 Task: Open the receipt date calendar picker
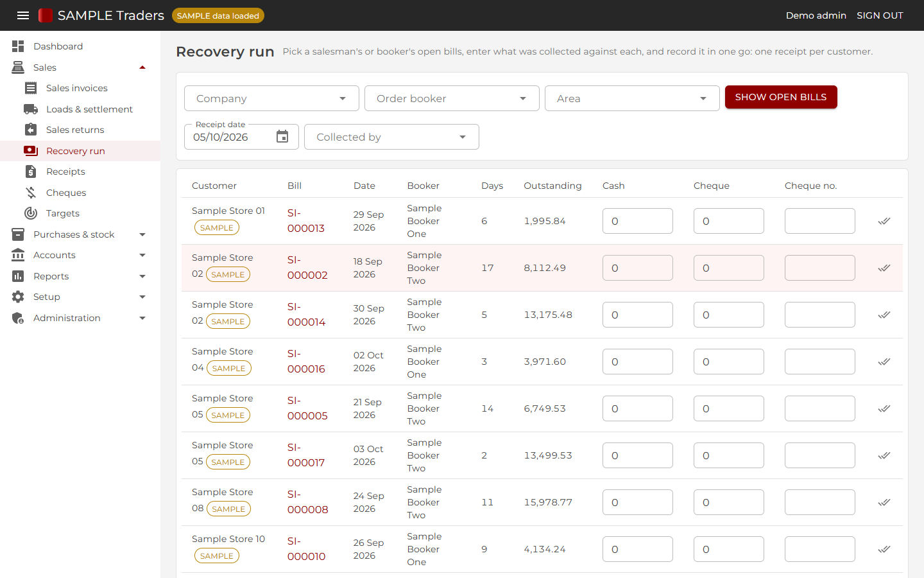coord(282,137)
